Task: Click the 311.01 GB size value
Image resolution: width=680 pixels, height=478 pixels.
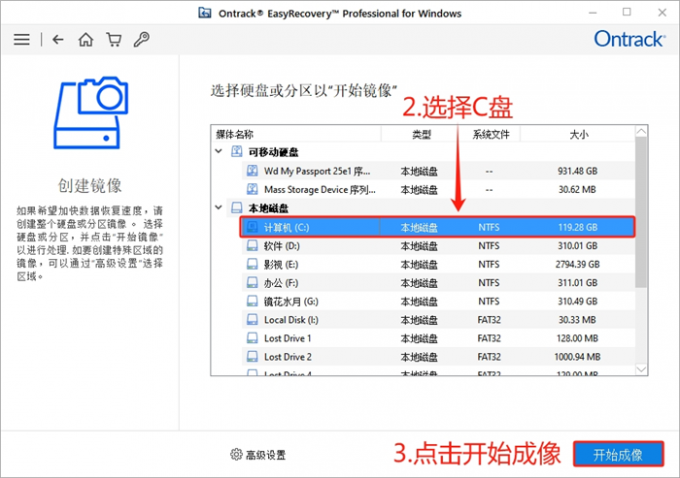Action: coord(577,283)
